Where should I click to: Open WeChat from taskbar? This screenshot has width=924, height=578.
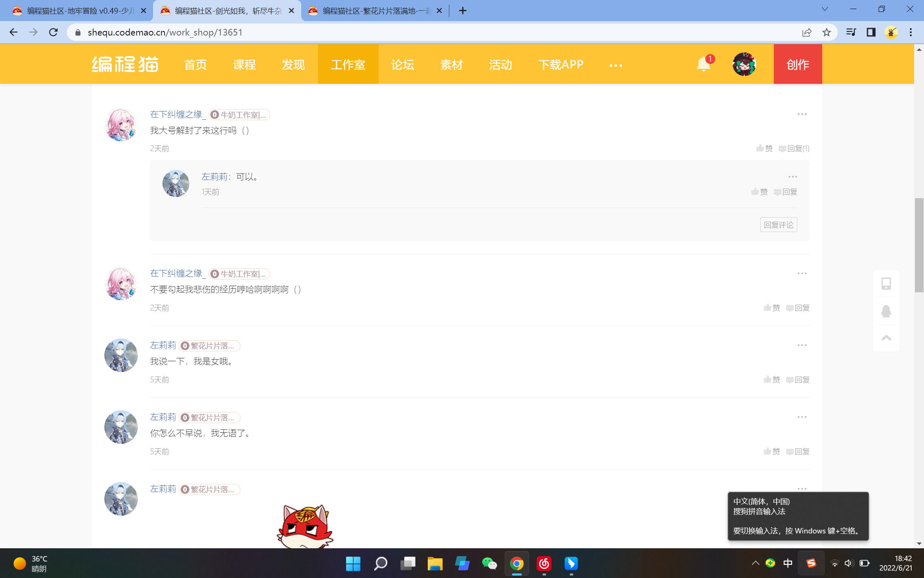click(x=490, y=564)
